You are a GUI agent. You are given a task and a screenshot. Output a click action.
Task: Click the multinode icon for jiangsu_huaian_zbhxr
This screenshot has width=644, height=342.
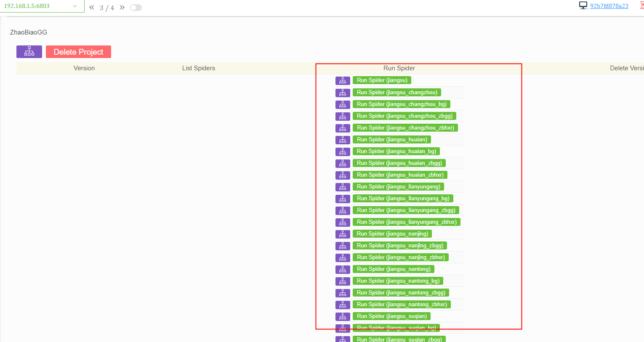coord(343,175)
